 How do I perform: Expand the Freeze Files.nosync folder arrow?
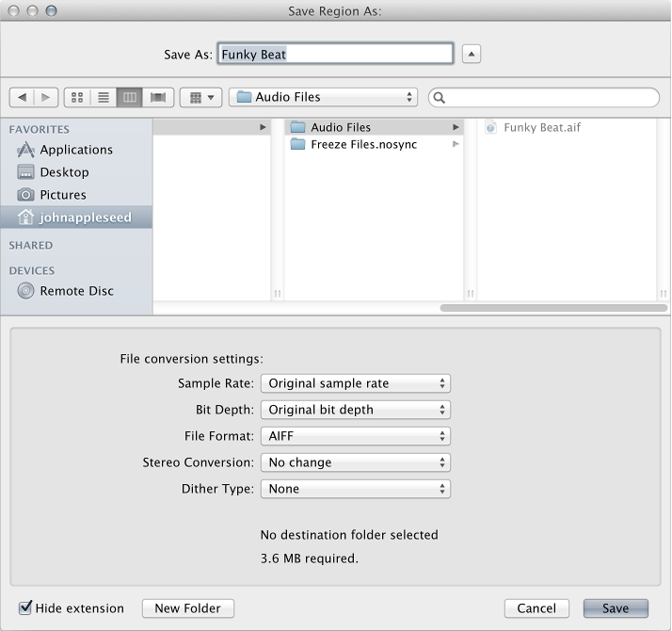(456, 144)
